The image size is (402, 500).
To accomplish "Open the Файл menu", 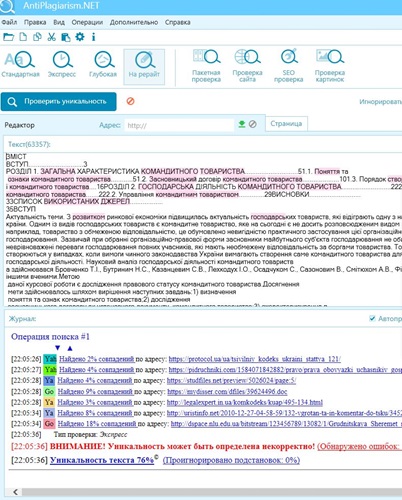I will click(9, 22).
